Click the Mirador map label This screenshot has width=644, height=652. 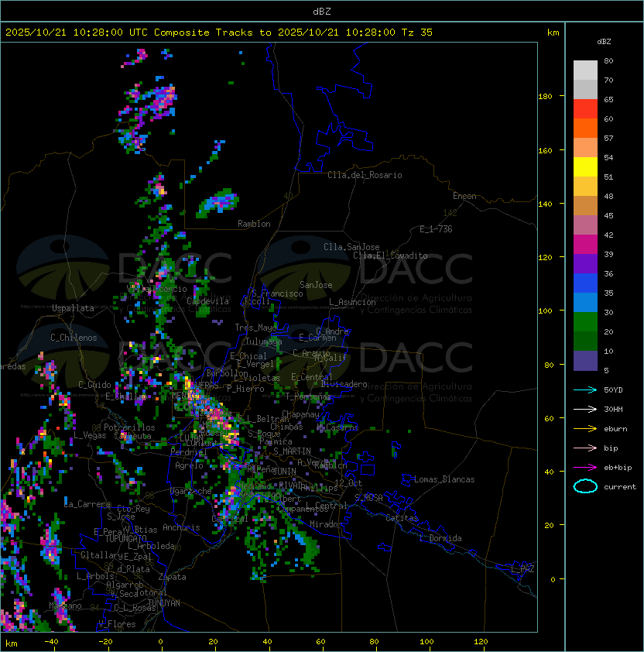click(x=326, y=524)
